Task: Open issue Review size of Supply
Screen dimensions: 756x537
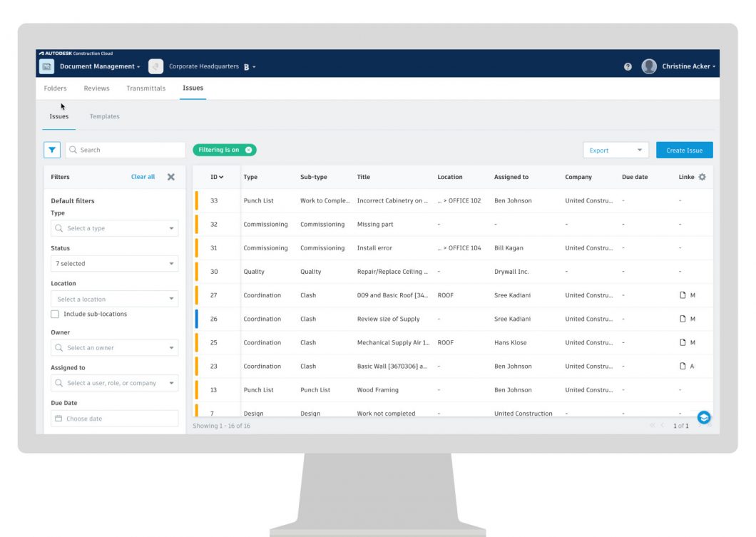Action: tap(388, 319)
